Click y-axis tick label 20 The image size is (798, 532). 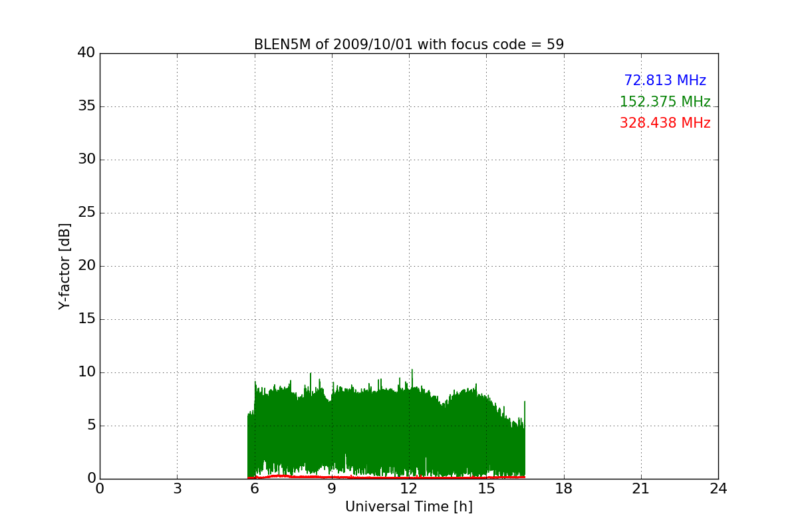tap(86, 266)
